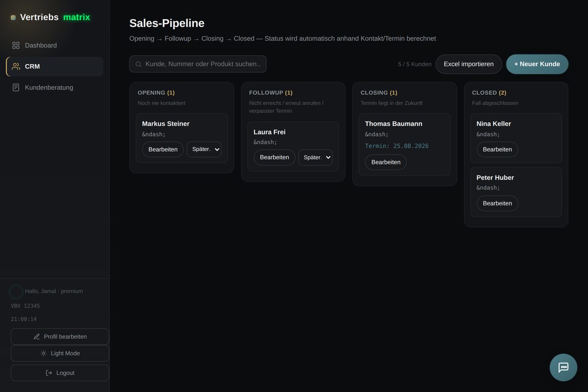588x392 pixels.
Task: Click the 21:00:14 clock text
Action: 24,319
